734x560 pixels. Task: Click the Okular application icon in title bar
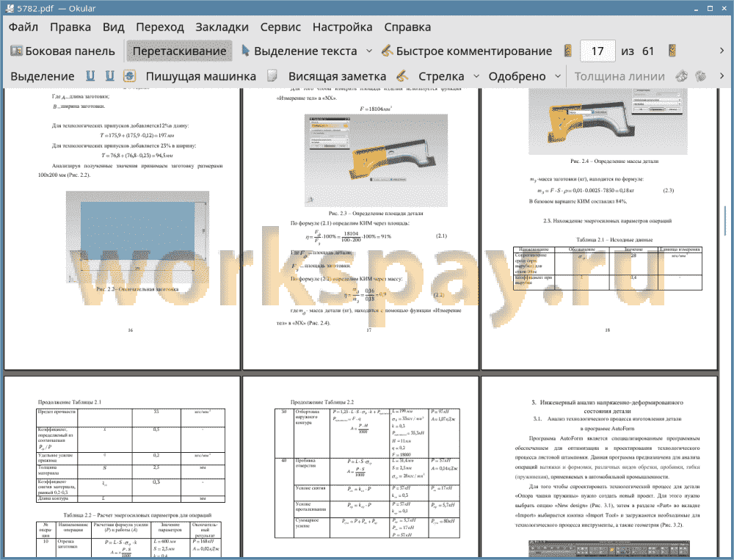click(x=9, y=8)
